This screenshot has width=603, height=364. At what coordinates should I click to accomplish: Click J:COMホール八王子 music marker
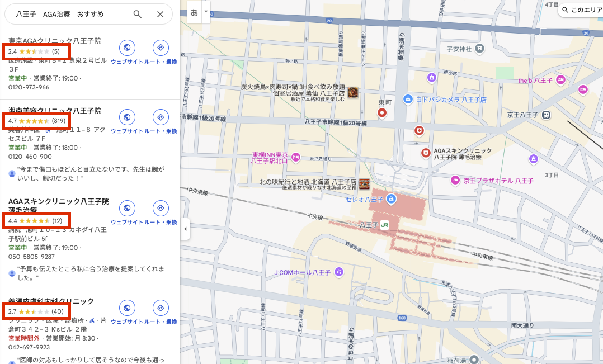pyautogui.click(x=339, y=272)
